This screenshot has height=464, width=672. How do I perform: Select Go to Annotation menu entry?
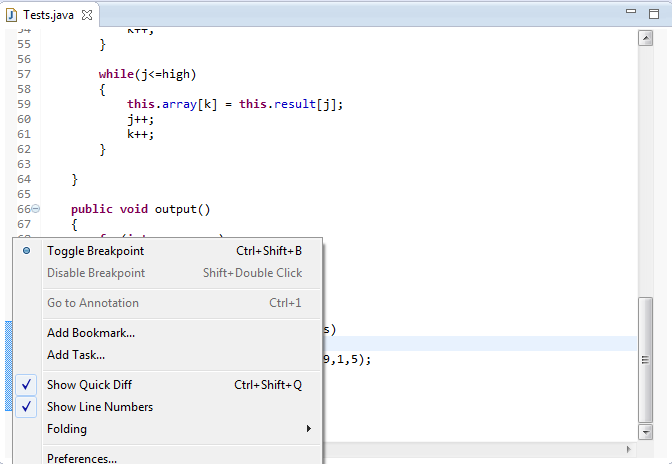pyautogui.click(x=168, y=303)
